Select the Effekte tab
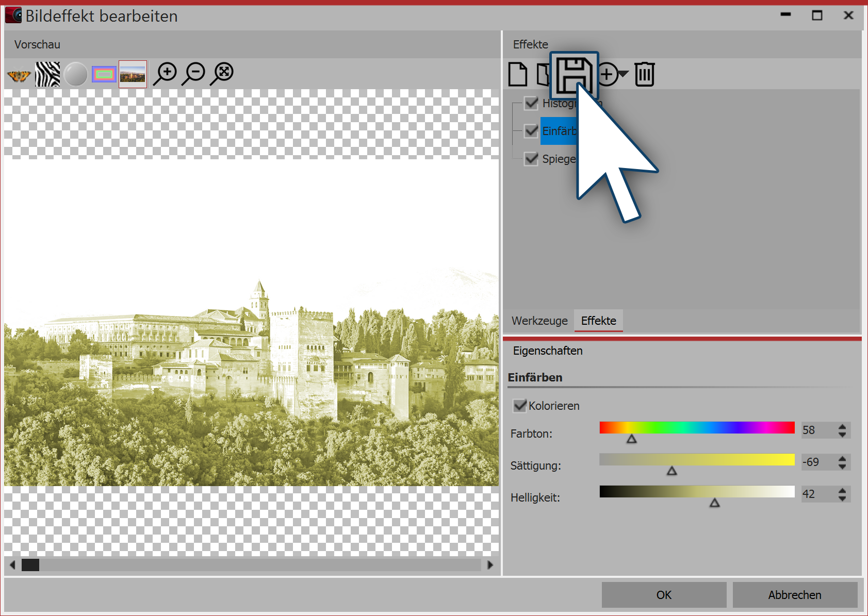The image size is (868, 616). tap(598, 321)
